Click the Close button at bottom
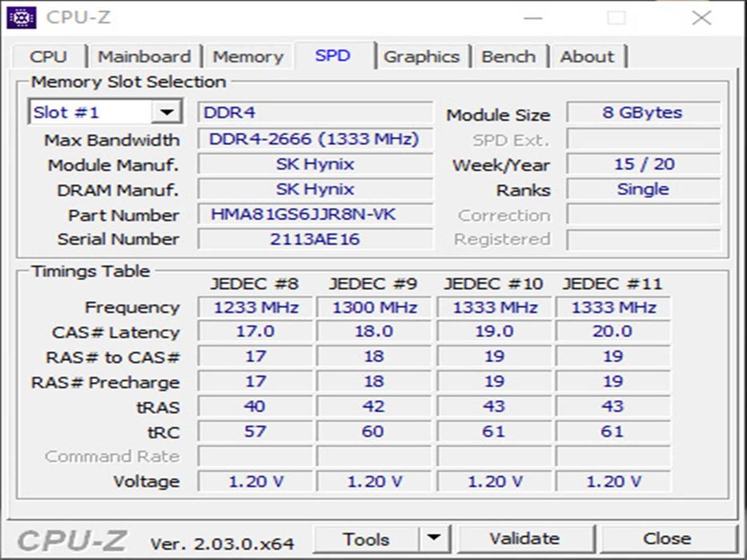 (x=667, y=538)
